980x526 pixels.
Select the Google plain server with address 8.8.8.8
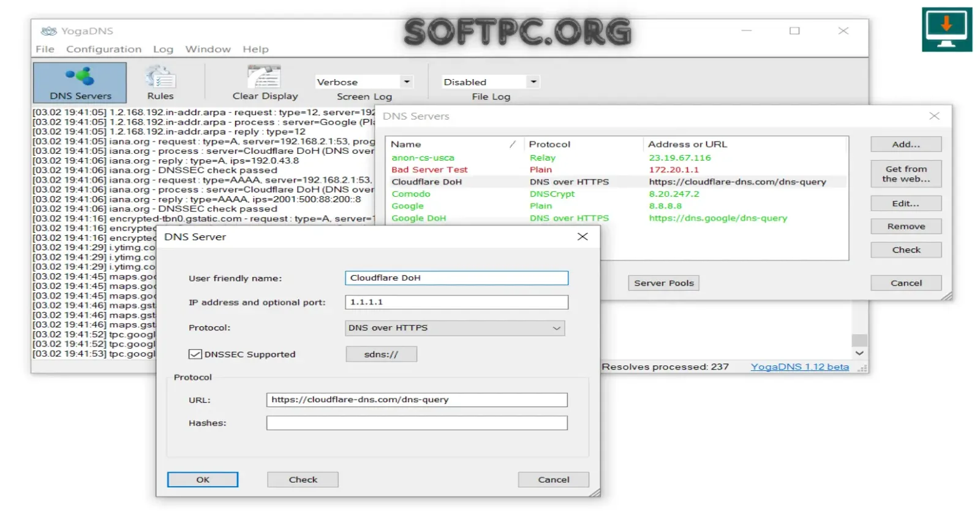pyautogui.click(x=617, y=206)
